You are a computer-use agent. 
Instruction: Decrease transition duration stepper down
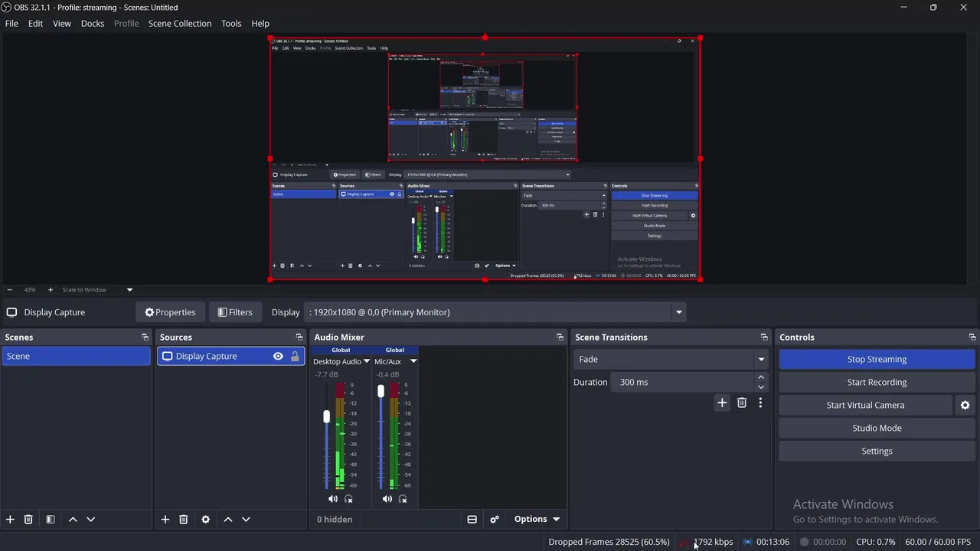[x=761, y=387]
